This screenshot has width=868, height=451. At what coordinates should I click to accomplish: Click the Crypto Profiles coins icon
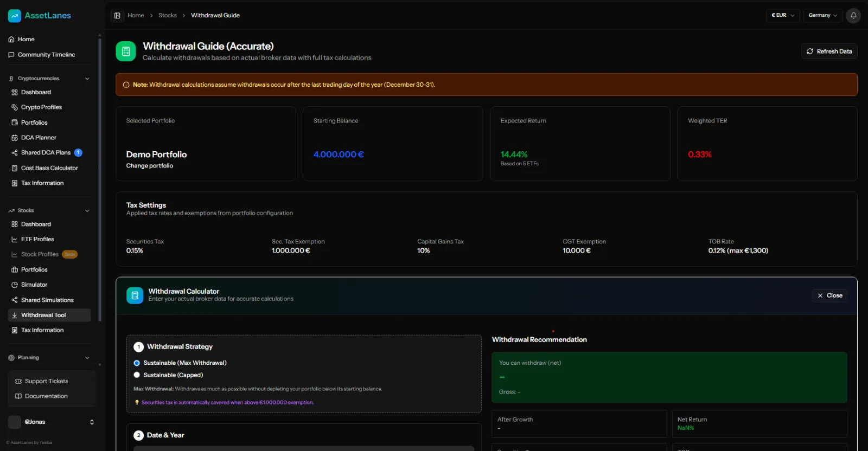pos(15,107)
